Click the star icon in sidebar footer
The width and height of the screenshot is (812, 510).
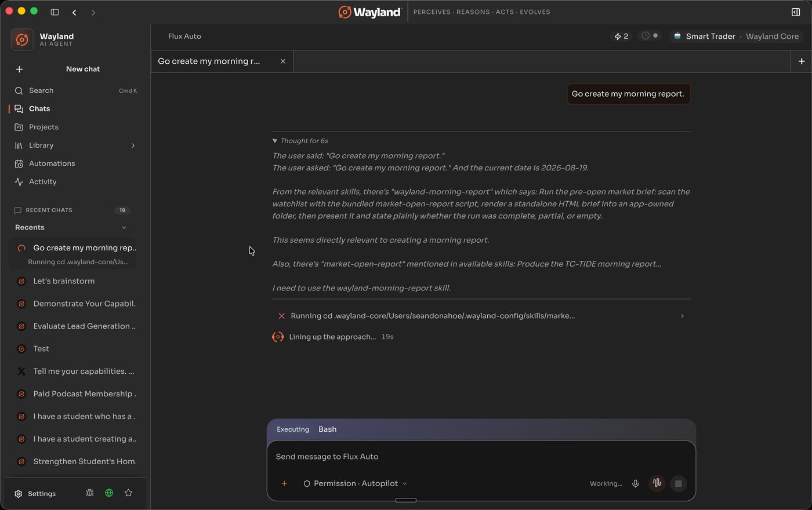click(128, 493)
